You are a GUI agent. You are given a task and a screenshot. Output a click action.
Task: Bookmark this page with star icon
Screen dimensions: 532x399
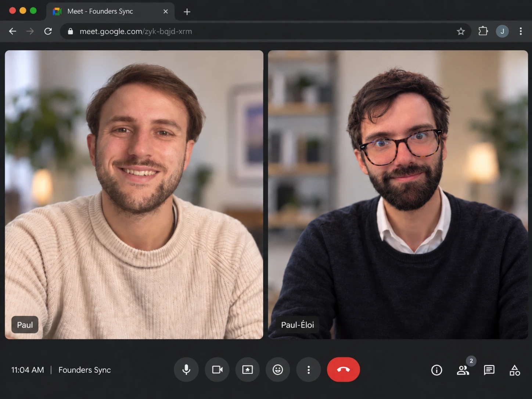point(461,31)
